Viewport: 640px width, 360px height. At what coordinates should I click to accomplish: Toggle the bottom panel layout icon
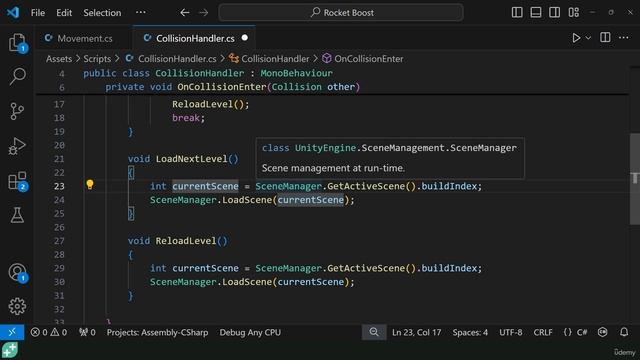tap(536, 13)
